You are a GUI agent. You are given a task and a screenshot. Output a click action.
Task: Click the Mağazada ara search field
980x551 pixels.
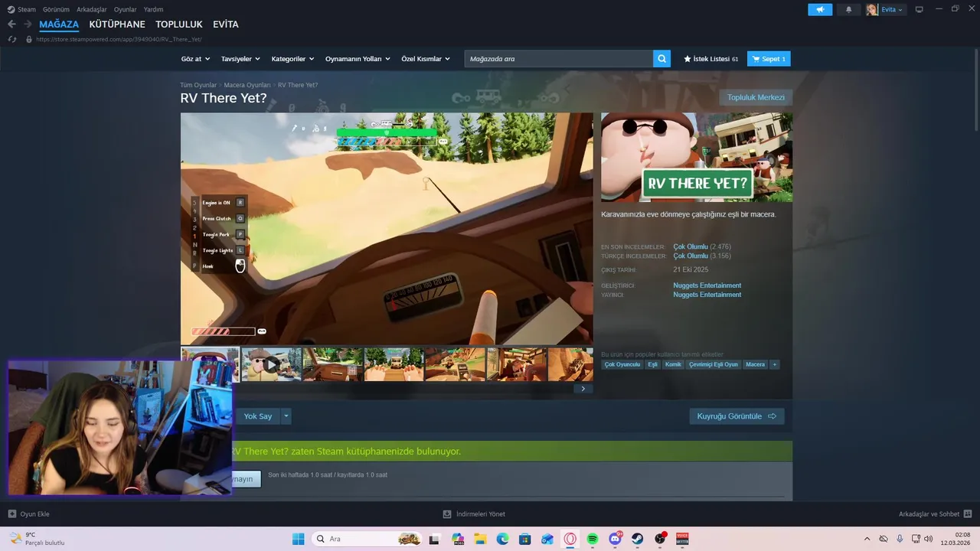[x=559, y=59]
